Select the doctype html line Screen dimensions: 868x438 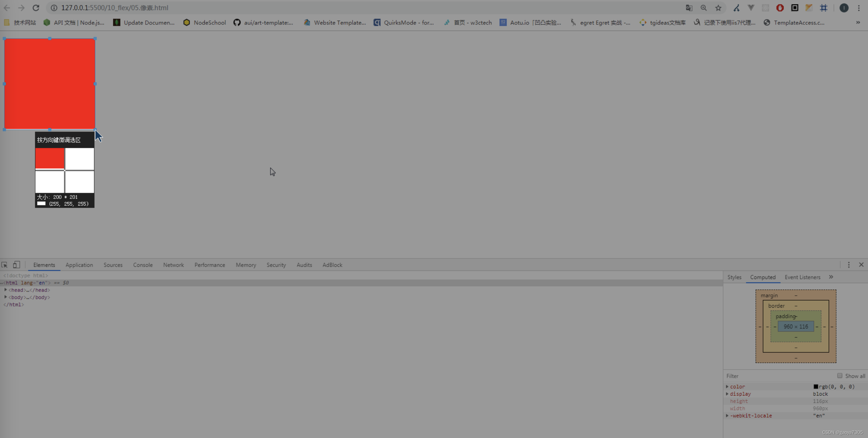pyautogui.click(x=25, y=275)
